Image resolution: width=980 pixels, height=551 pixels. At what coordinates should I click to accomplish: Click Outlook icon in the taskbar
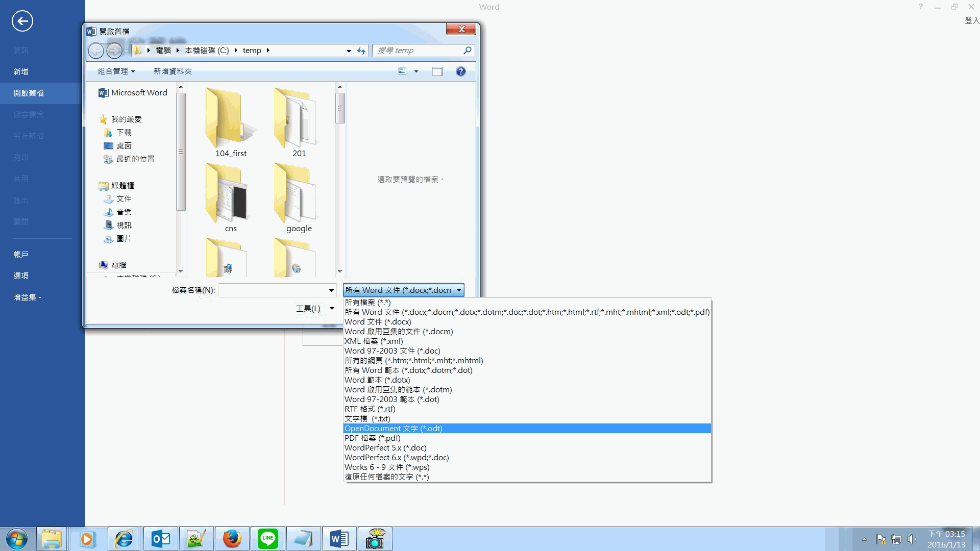click(161, 539)
